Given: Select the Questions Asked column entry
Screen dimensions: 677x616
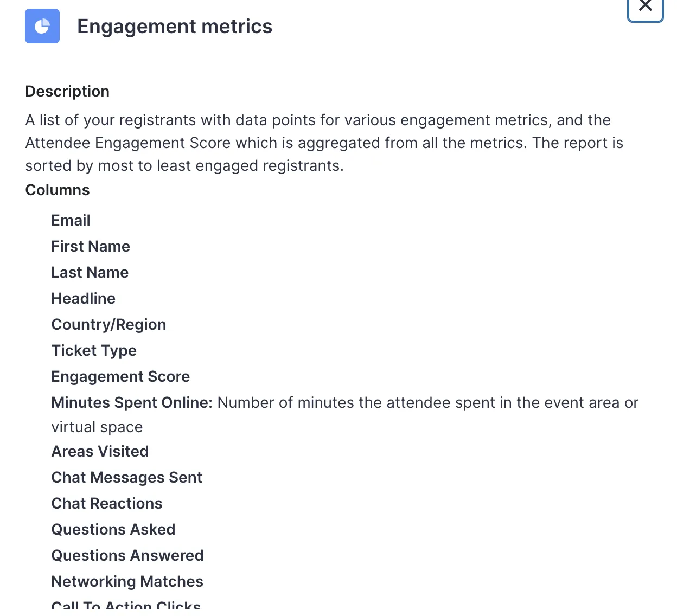Looking at the screenshot, I should pos(113,529).
